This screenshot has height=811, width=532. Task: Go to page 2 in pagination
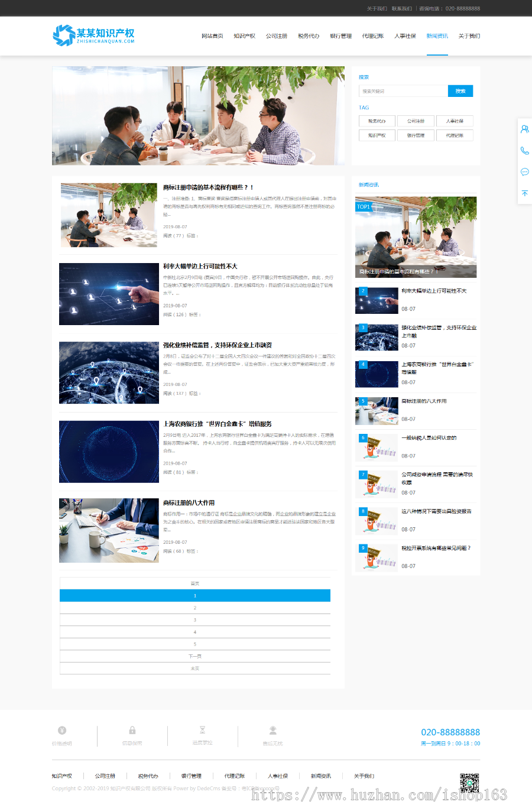[x=195, y=608]
